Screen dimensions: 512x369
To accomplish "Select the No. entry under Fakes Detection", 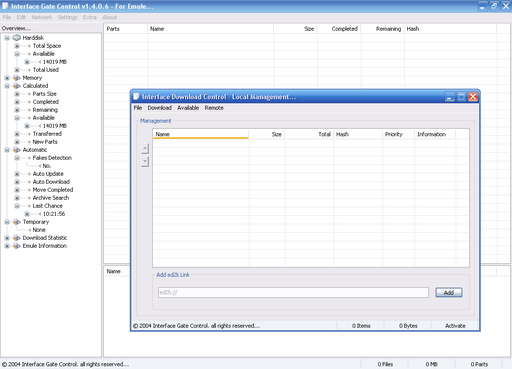I will click(x=46, y=166).
